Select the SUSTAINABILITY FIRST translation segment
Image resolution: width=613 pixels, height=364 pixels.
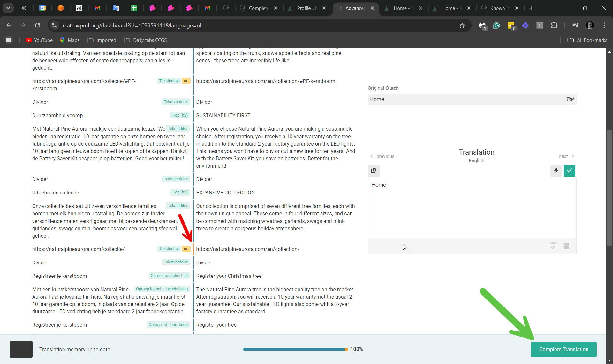223,115
